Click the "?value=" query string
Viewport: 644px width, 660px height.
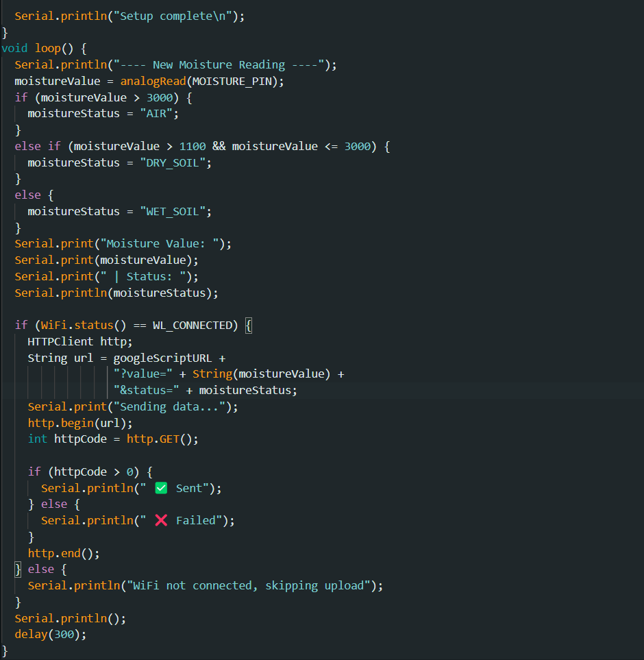143,374
